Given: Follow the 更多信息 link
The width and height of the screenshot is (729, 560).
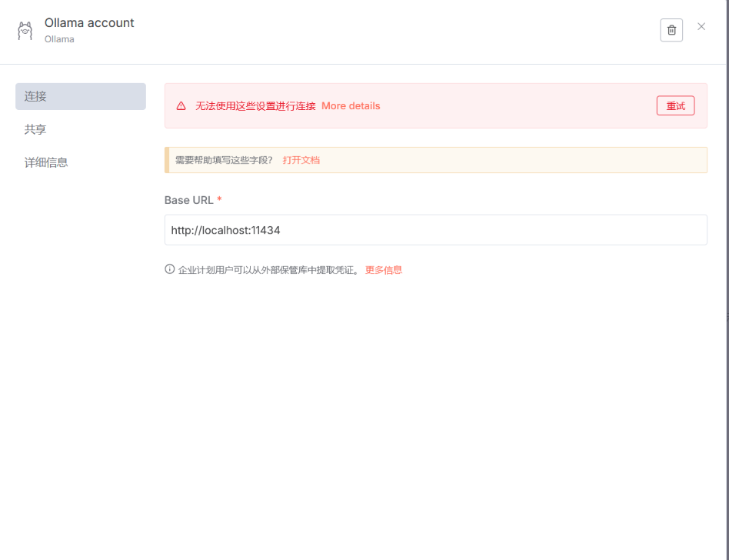Looking at the screenshot, I should coord(383,270).
